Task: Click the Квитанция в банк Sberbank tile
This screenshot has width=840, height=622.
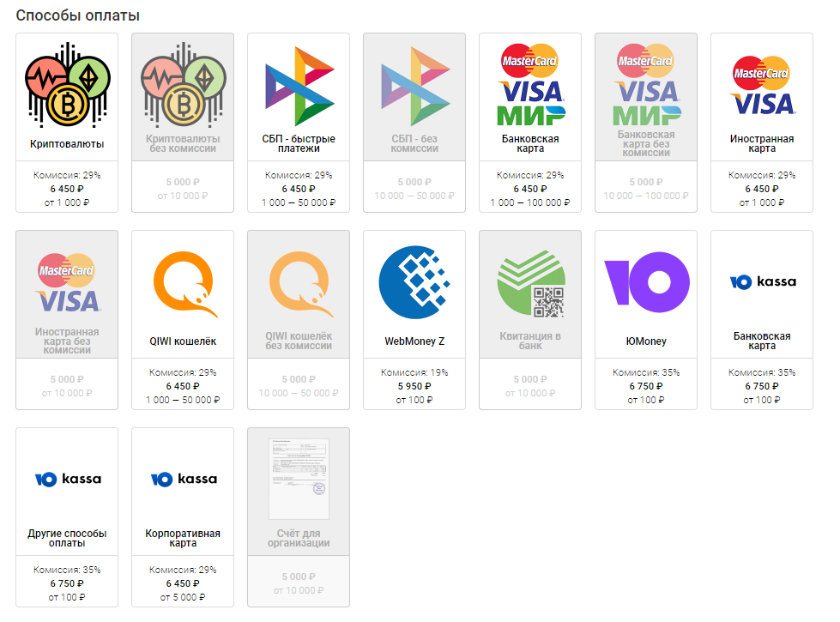Action: pyautogui.click(x=530, y=320)
